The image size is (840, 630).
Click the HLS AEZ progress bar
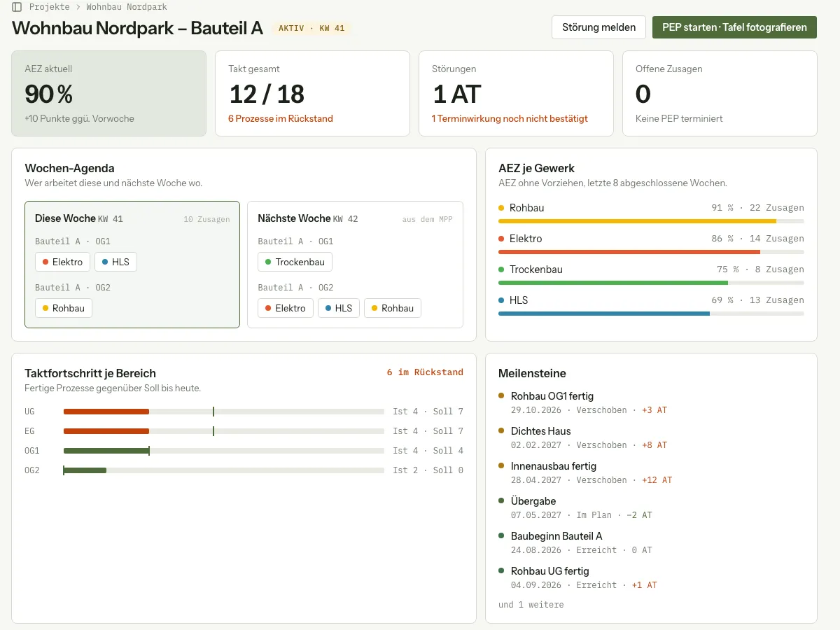[x=651, y=314]
